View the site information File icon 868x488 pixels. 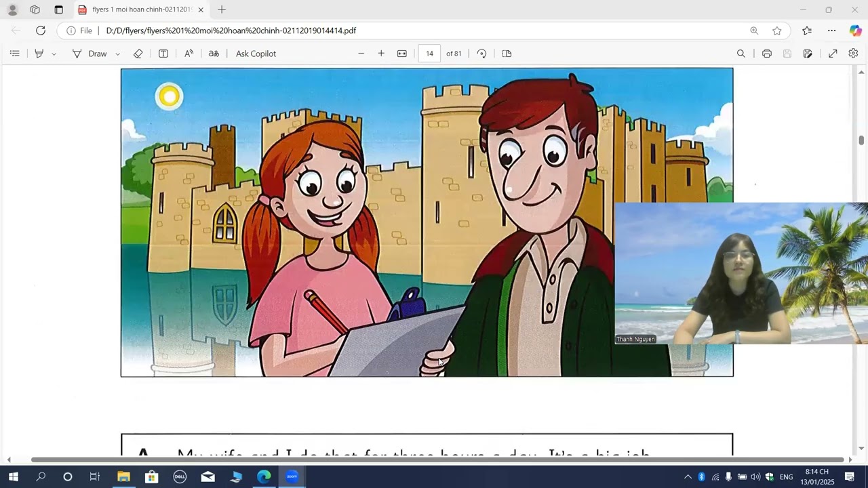79,30
